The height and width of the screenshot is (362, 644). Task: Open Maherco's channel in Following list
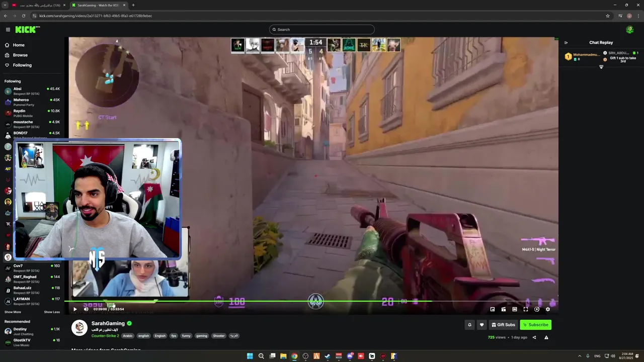[x=32, y=102]
